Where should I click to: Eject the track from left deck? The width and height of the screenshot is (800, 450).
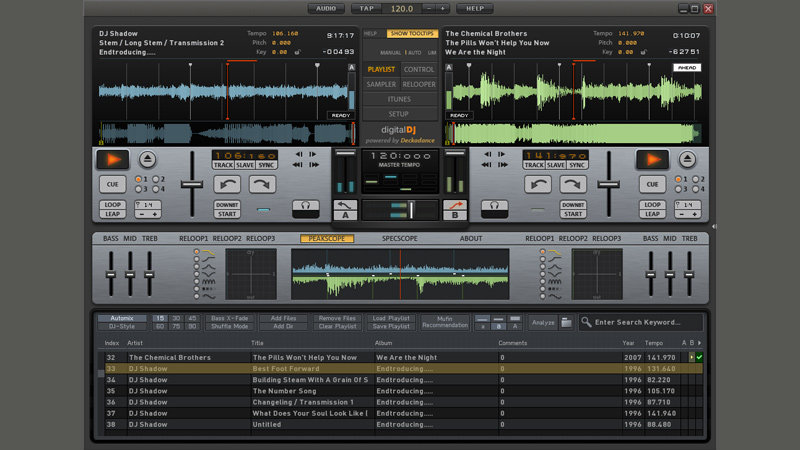[x=147, y=160]
